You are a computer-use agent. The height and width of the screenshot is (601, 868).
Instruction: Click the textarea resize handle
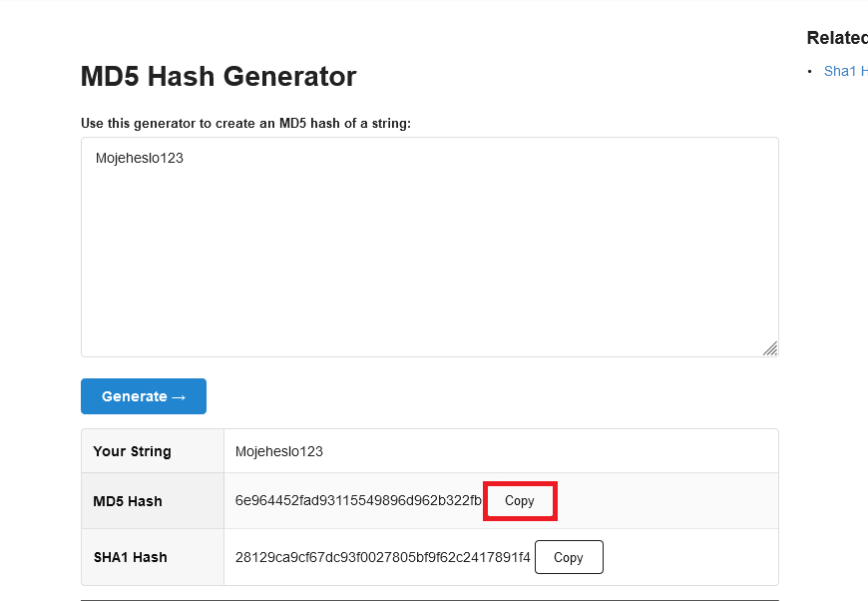pos(770,348)
